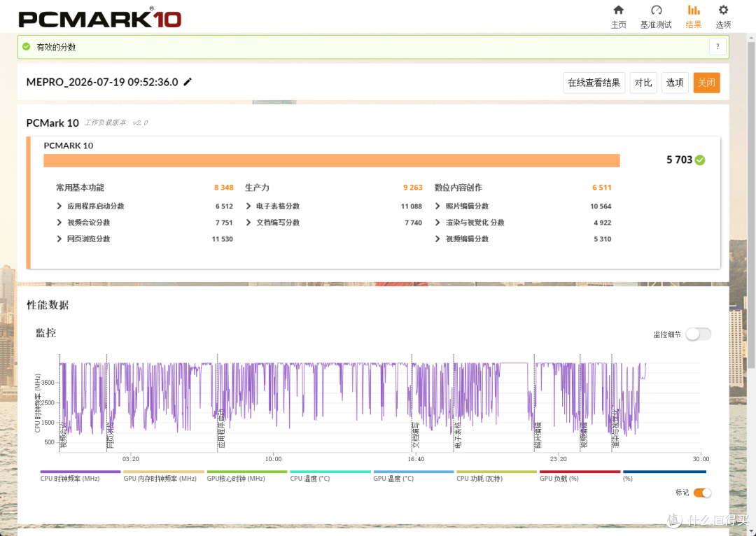Image resolution: width=756 pixels, height=536 pixels.
Task: Expand 文档编写分数 row
Action: [248, 223]
